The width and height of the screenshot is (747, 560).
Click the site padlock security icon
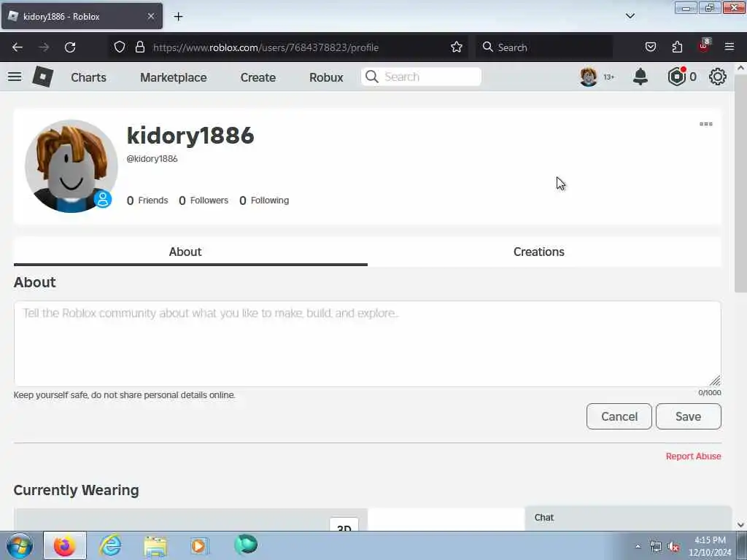pos(139,47)
